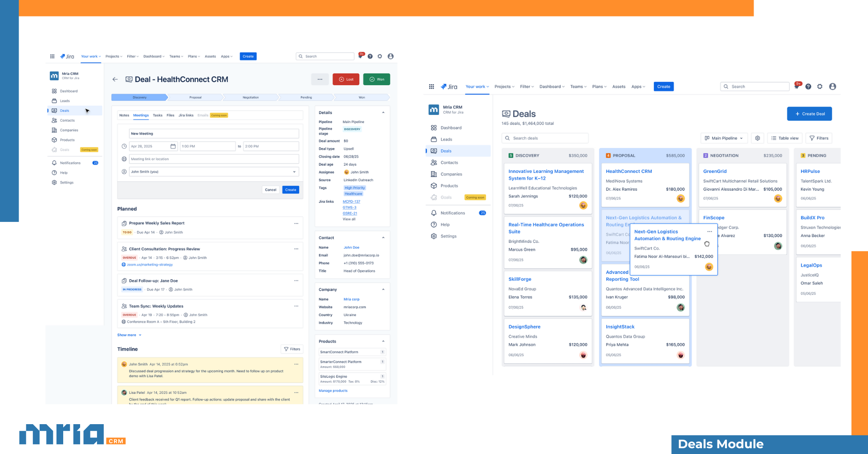The image size is (868, 454).
Task: Open Filters on the Deals board
Action: [819, 138]
